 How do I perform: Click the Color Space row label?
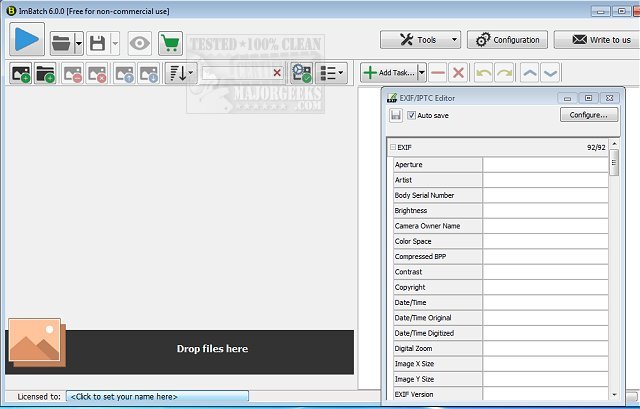coord(438,241)
